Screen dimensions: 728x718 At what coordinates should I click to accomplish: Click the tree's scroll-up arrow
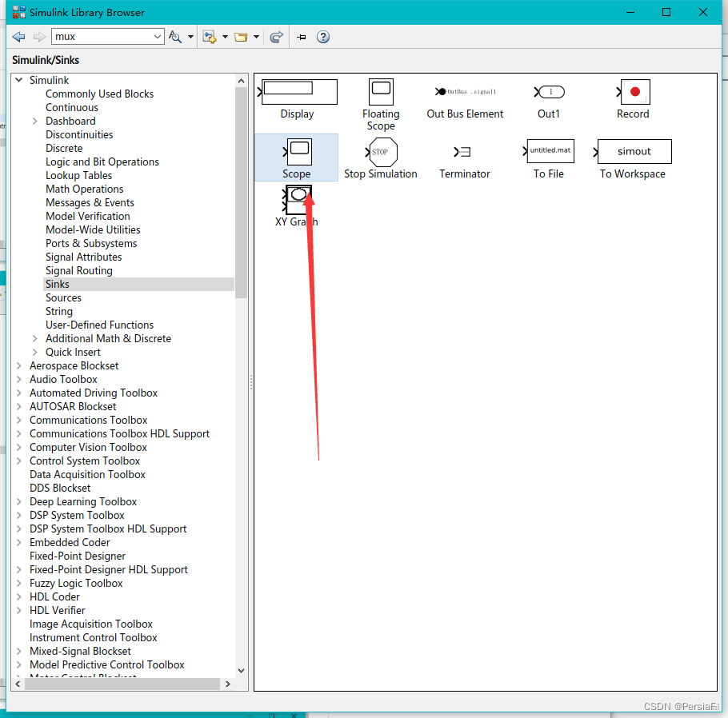pyautogui.click(x=241, y=81)
